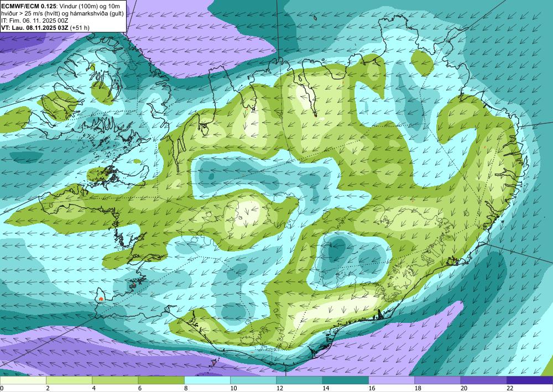The image size is (553, 392).
Task: Click the legend value "0"
Action: pos(2,388)
